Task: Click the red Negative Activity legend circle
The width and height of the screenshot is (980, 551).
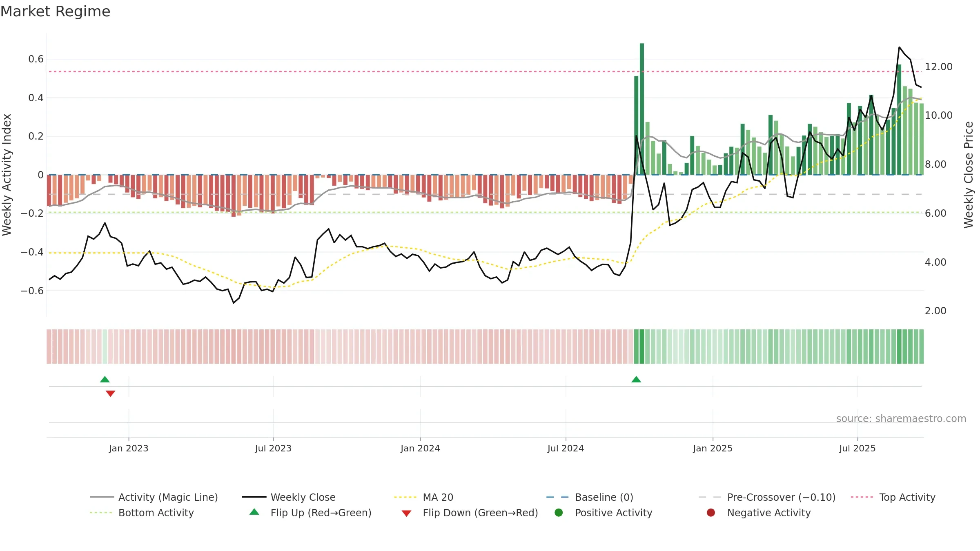Action: click(711, 512)
